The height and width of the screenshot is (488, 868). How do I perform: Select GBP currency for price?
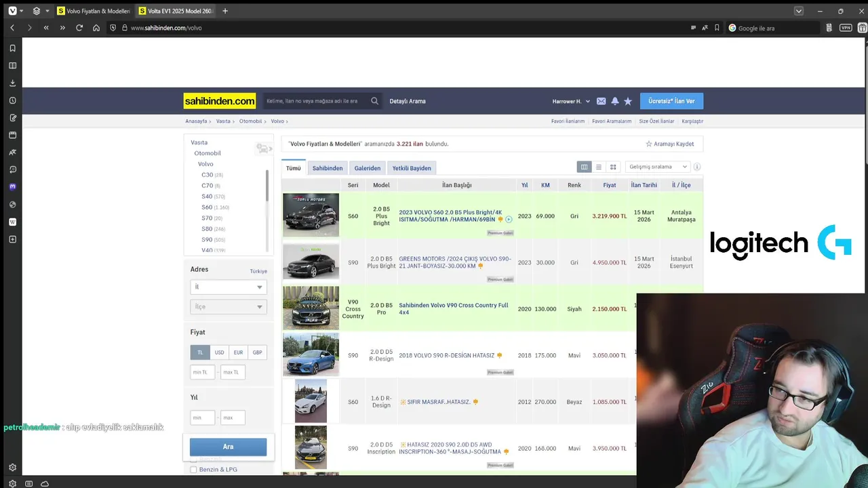pyautogui.click(x=257, y=352)
